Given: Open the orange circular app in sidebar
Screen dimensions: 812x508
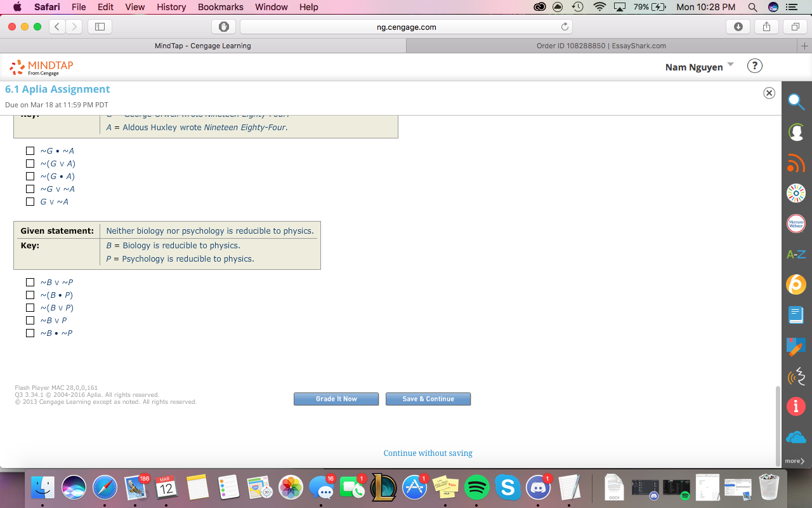Looking at the screenshot, I should 796,284.
